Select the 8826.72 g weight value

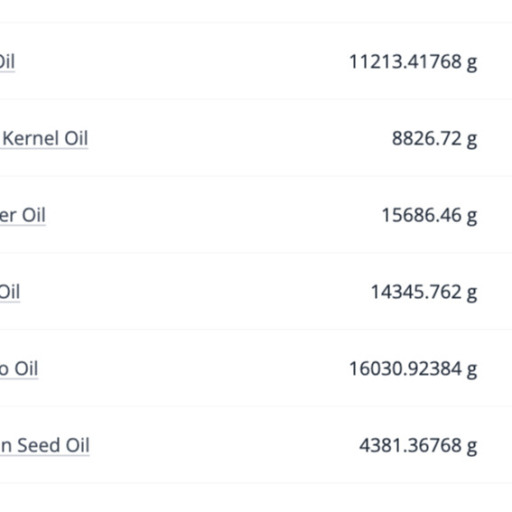(434, 139)
